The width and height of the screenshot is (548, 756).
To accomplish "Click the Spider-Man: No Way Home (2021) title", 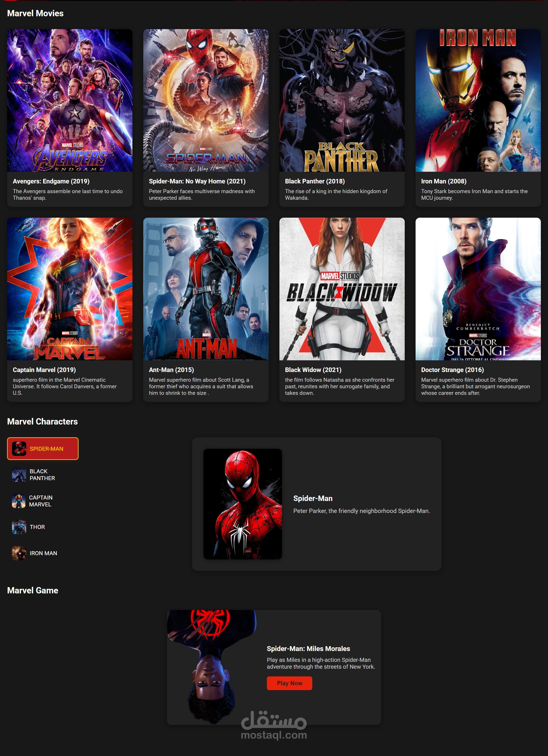I will (197, 181).
